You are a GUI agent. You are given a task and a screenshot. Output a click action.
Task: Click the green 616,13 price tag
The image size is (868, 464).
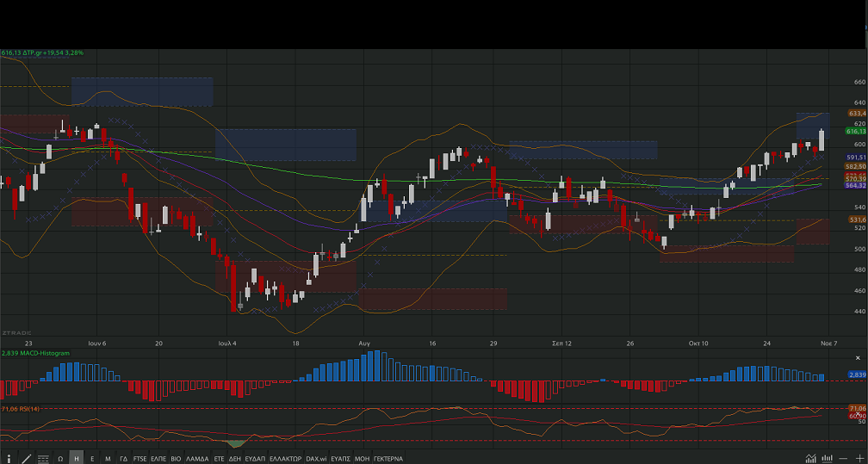[856, 131]
